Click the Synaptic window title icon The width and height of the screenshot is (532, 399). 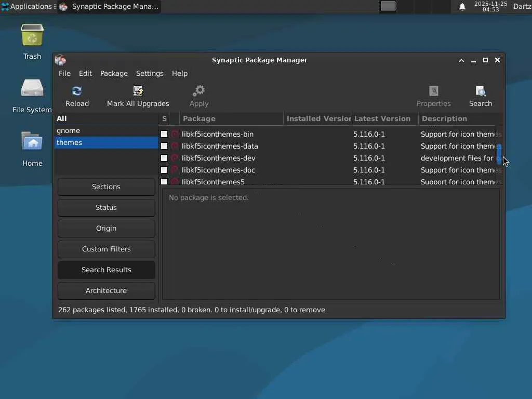coord(60,60)
